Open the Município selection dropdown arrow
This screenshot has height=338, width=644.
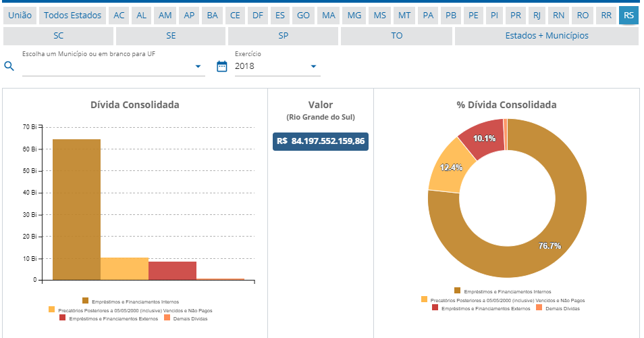[198, 66]
